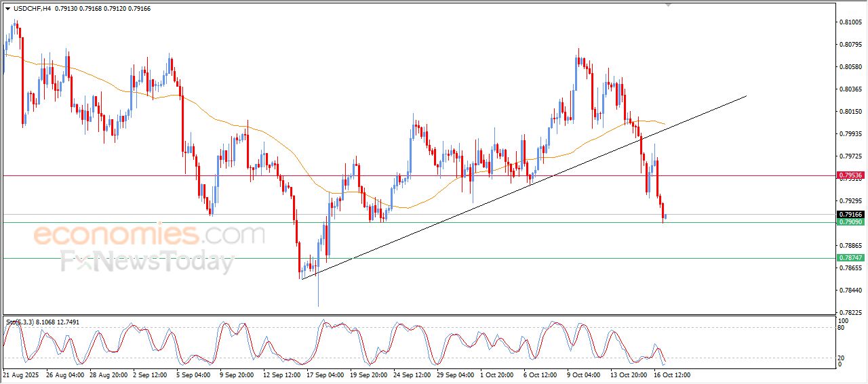The width and height of the screenshot is (868, 384).
Task: Click the gray chart shift triangle marker
Action: (668, 5)
